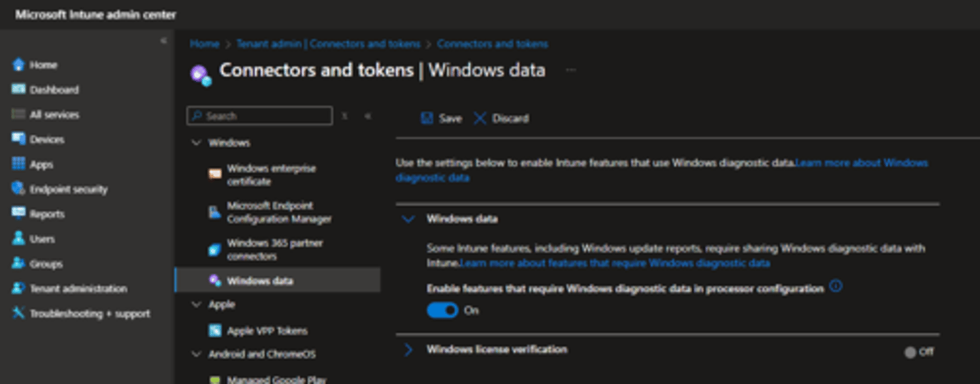
Task: Click the Home breadcrumb link
Action: click(x=205, y=44)
